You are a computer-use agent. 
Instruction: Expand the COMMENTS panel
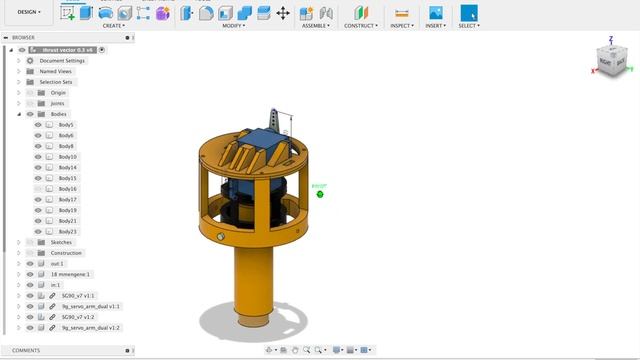click(127, 351)
